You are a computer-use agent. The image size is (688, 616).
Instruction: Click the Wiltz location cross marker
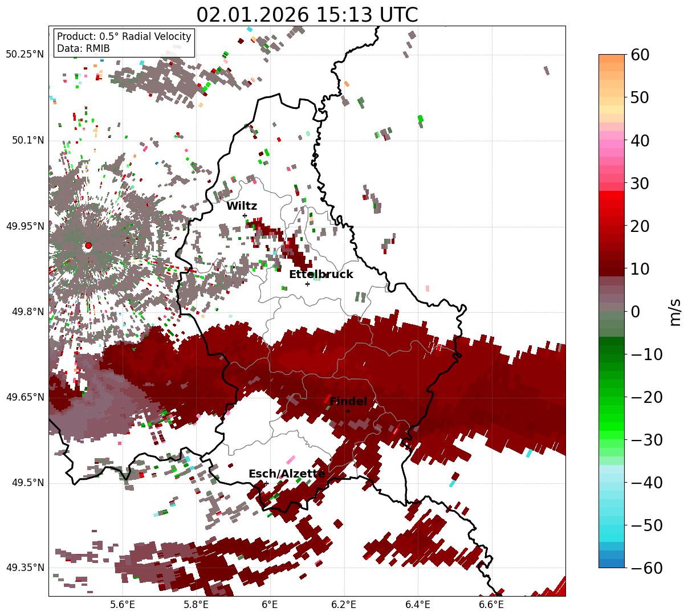click(x=245, y=215)
